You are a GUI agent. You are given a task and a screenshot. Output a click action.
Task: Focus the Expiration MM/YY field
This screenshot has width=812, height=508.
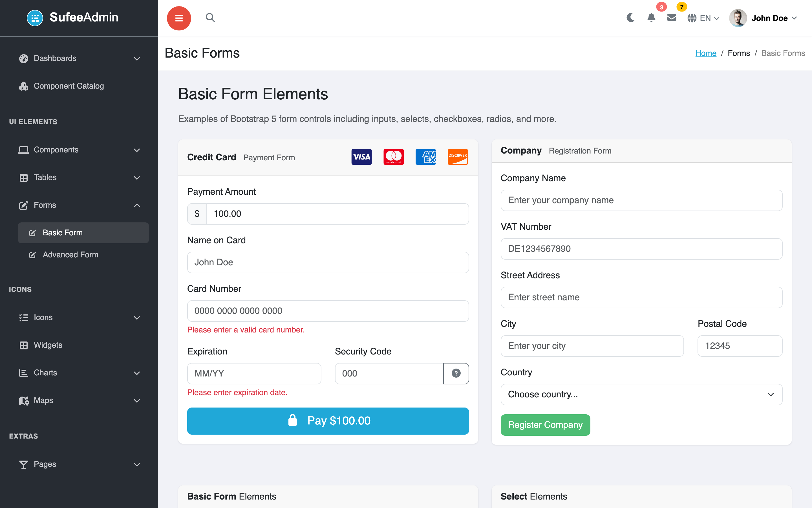[x=254, y=374]
